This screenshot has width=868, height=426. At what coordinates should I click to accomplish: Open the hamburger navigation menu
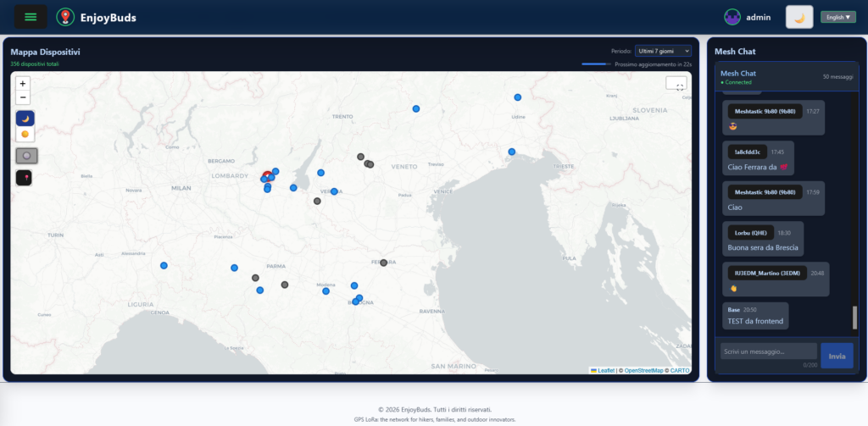click(31, 17)
